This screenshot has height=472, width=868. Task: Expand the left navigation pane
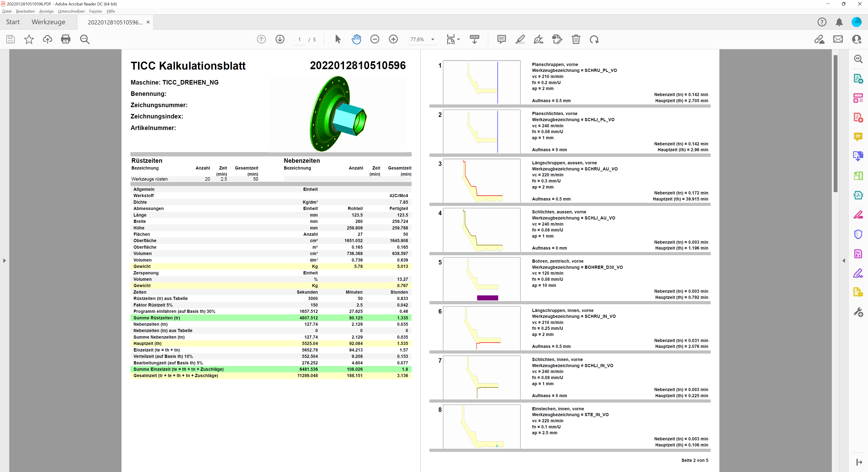coord(4,260)
